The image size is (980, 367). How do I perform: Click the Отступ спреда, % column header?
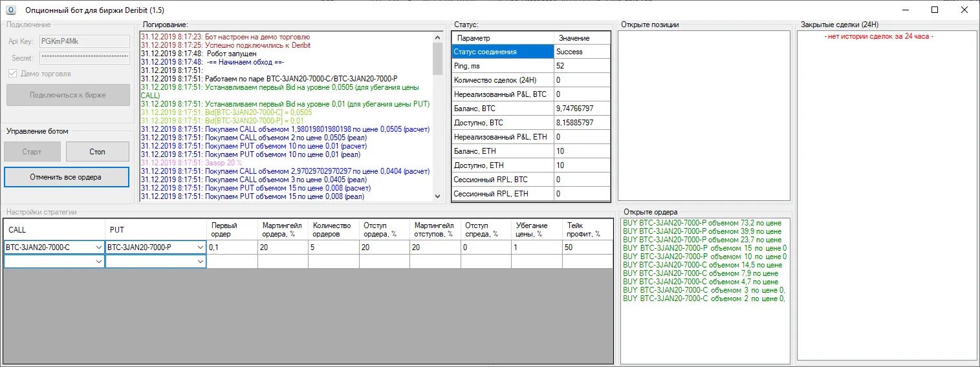click(x=486, y=229)
